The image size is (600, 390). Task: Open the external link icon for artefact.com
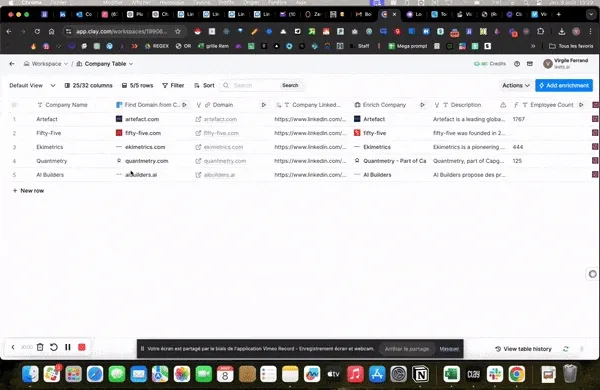(x=198, y=119)
